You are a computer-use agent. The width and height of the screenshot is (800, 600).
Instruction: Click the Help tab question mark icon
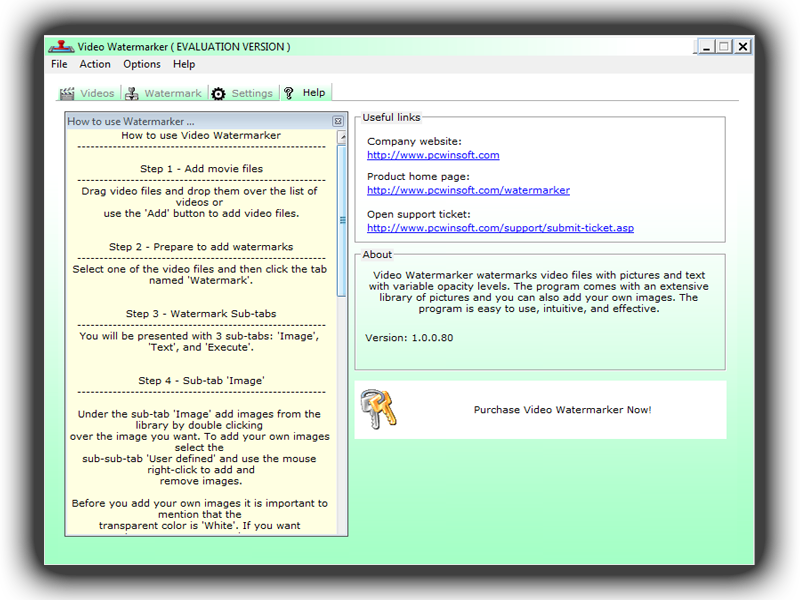pos(289,93)
